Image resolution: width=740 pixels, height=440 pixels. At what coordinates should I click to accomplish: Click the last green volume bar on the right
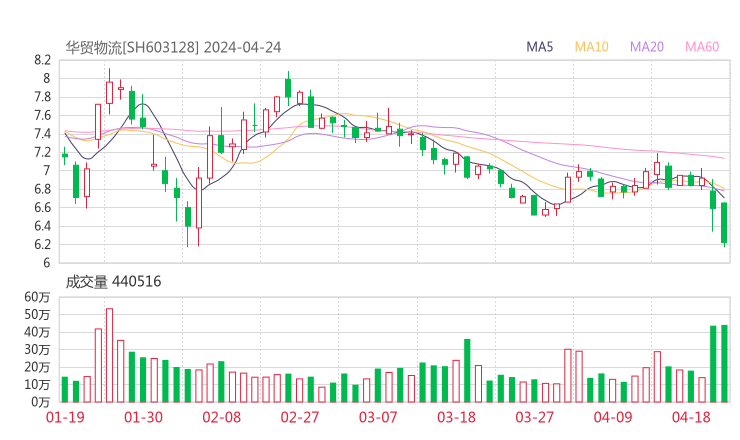(724, 364)
